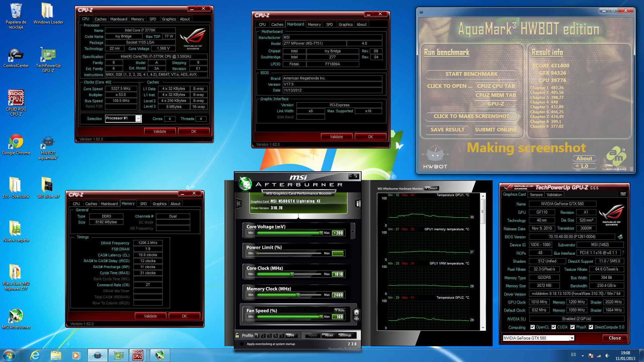Click the taskbar clock 19:08

pos(625,353)
